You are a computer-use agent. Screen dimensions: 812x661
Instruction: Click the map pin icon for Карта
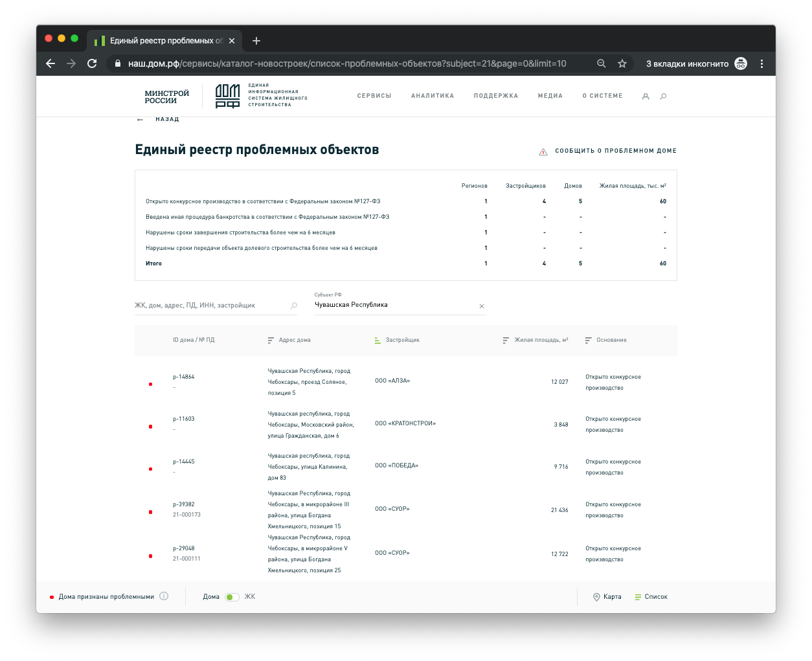596,597
